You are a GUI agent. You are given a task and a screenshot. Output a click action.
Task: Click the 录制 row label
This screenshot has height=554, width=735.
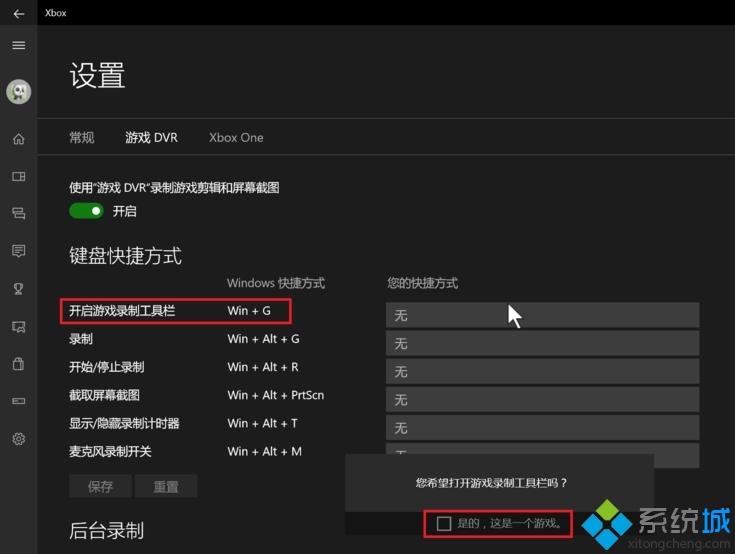point(81,339)
